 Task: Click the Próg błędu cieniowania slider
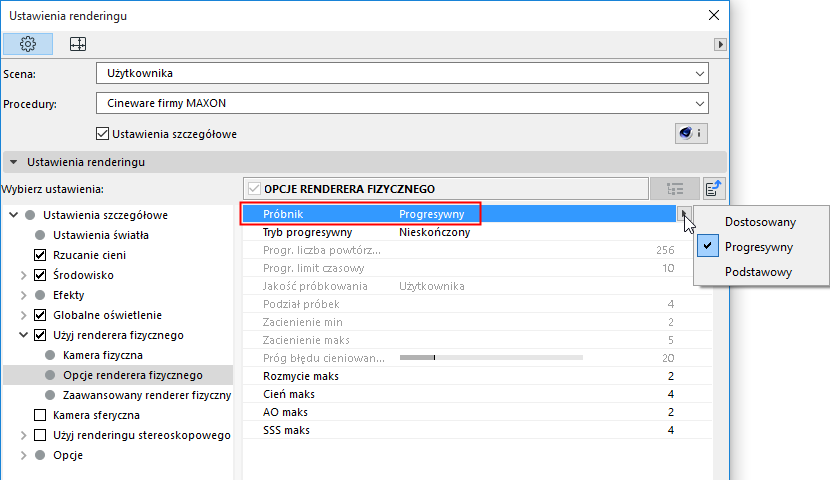coord(491,358)
